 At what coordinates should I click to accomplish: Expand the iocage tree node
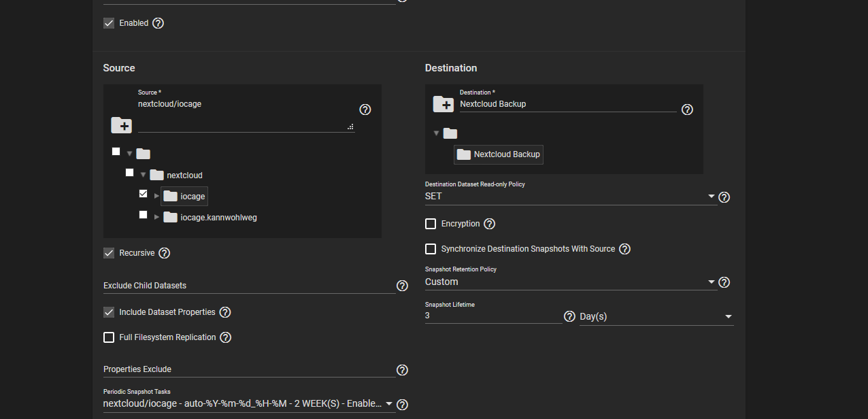click(156, 196)
